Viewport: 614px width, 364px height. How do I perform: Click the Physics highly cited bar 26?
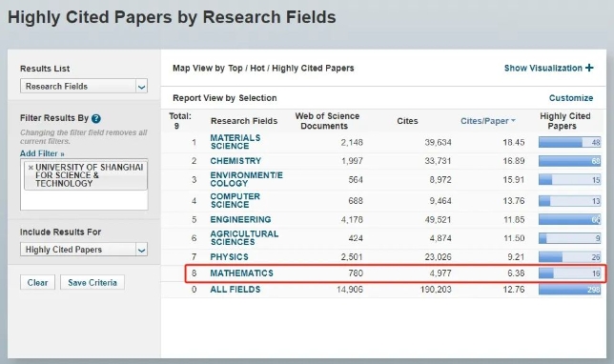click(x=569, y=257)
